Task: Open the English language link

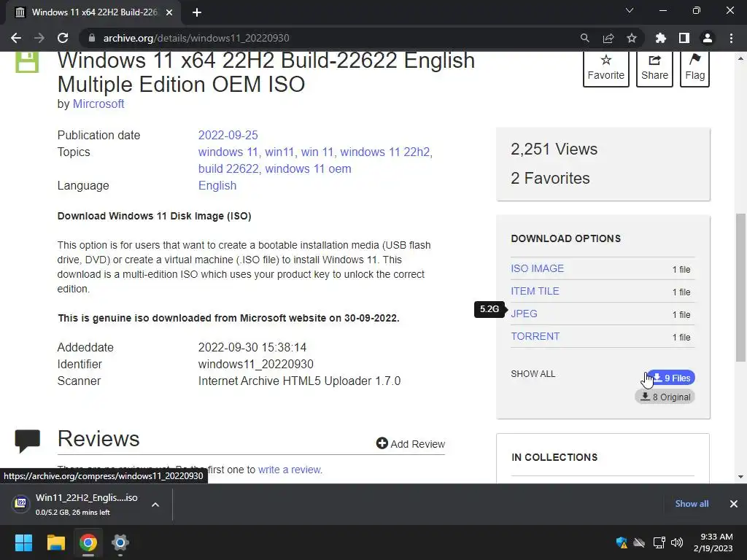Action: coord(217,186)
